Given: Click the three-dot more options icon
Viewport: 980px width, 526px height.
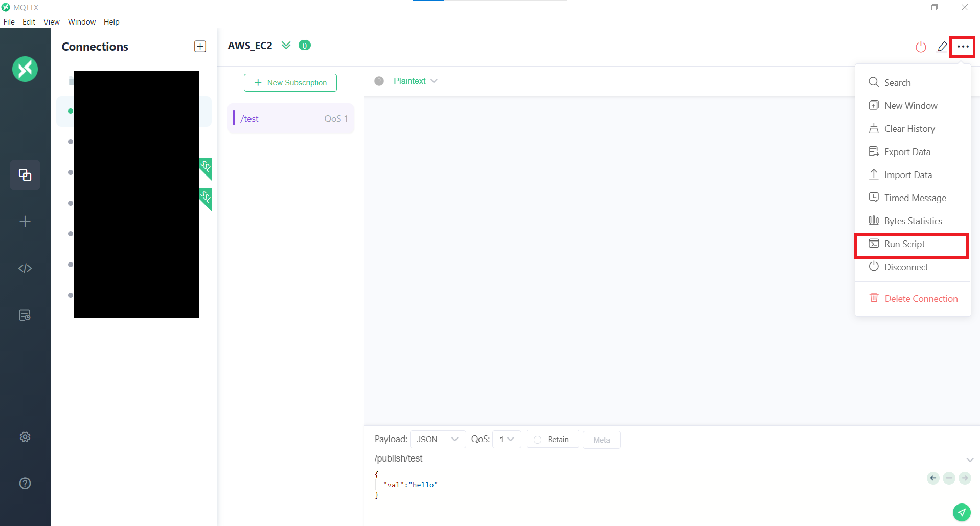Looking at the screenshot, I should [x=963, y=47].
